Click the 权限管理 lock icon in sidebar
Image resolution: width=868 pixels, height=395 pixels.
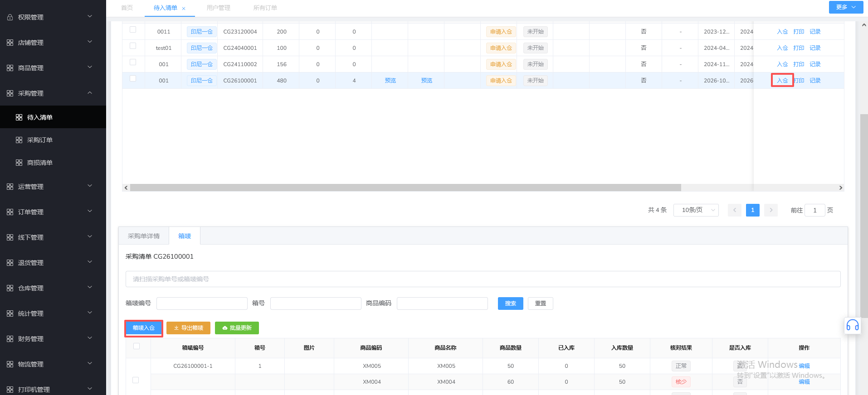[10, 17]
